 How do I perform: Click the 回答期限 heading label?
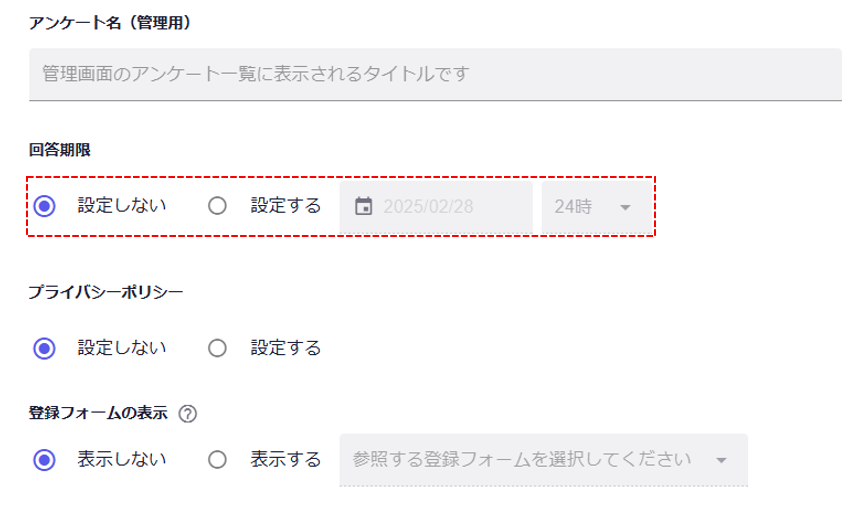[x=60, y=150]
